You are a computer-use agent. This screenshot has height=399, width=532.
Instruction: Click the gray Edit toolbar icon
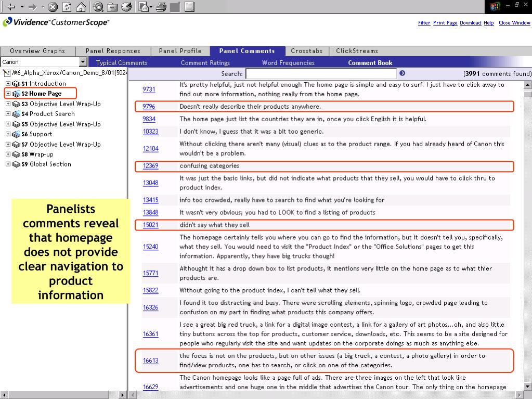click(x=175, y=7)
